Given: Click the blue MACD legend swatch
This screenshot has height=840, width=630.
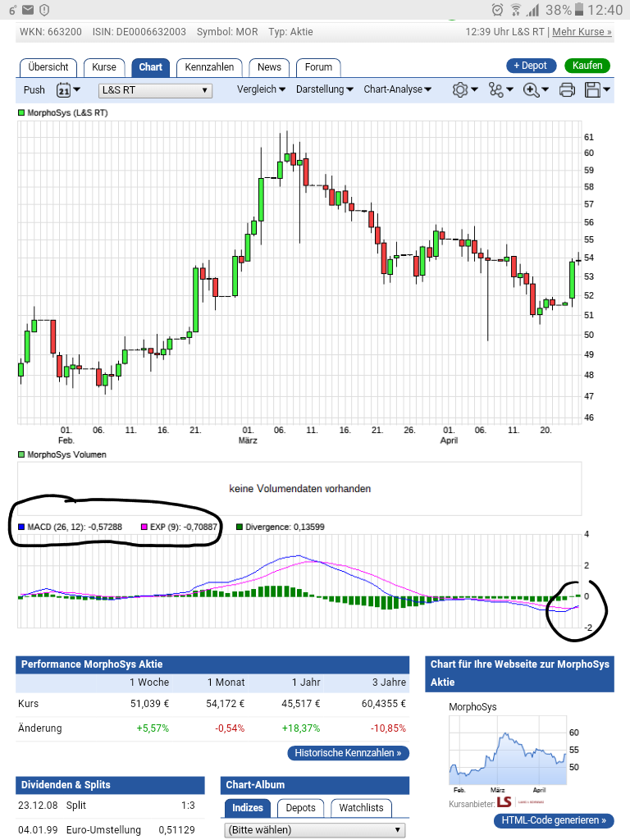Looking at the screenshot, I should pos(21,527).
